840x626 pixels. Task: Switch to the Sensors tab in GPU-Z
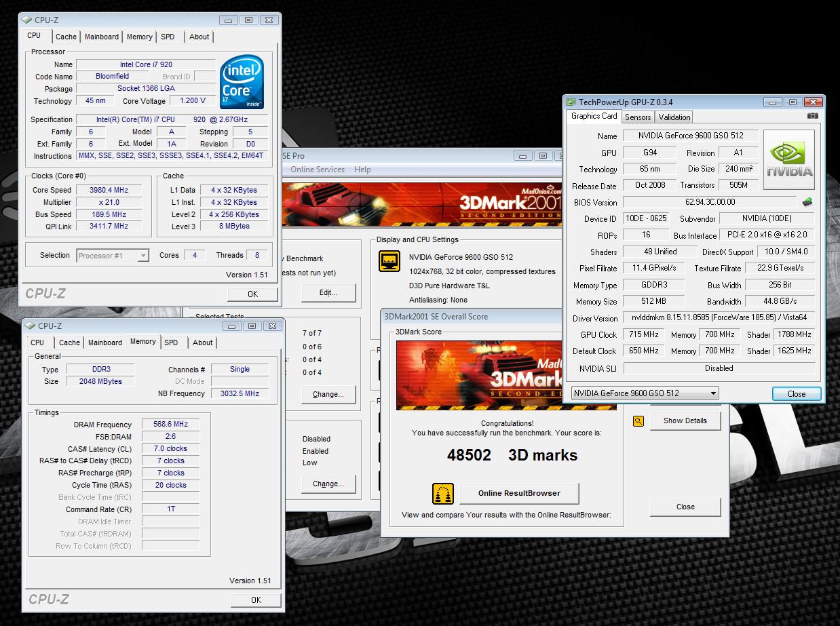click(638, 117)
